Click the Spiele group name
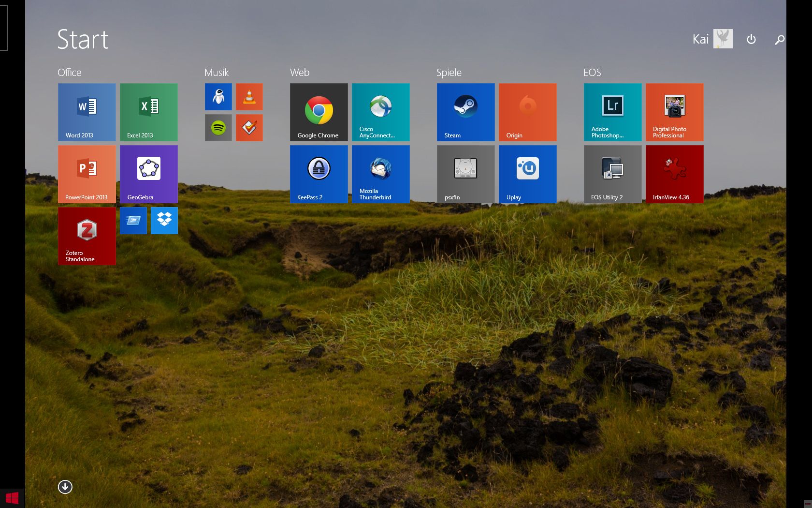 [449, 73]
